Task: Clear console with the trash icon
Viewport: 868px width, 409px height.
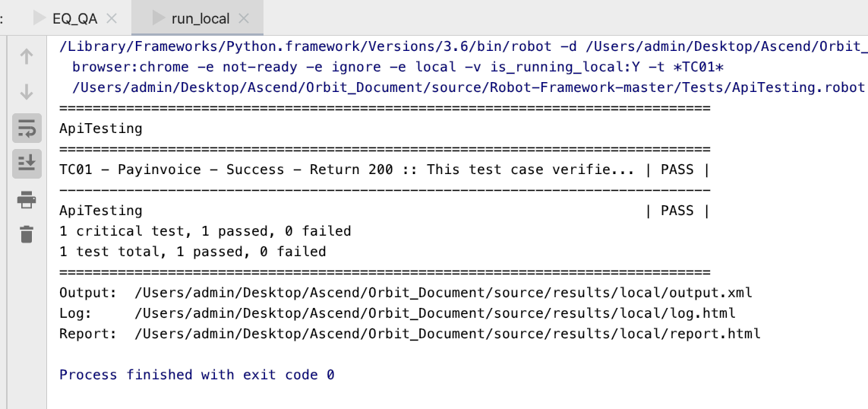Action: click(27, 234)
